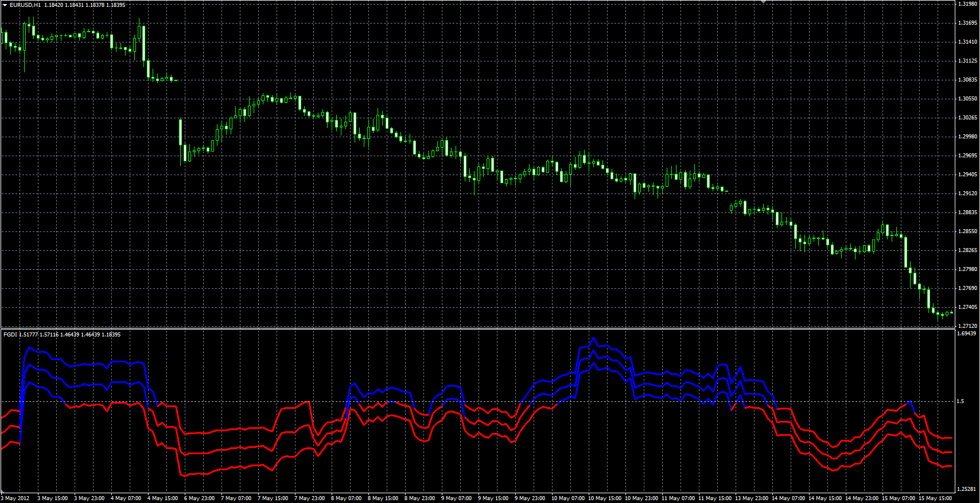Viewport: 980px width, 503px height.
Task: Click '4 May 07:00' on the time axis
Action: point(126,498)
